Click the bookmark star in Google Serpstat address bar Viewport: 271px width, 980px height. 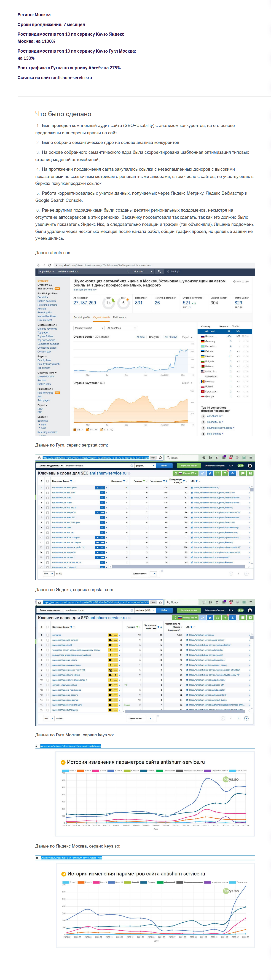coord(160,458)
